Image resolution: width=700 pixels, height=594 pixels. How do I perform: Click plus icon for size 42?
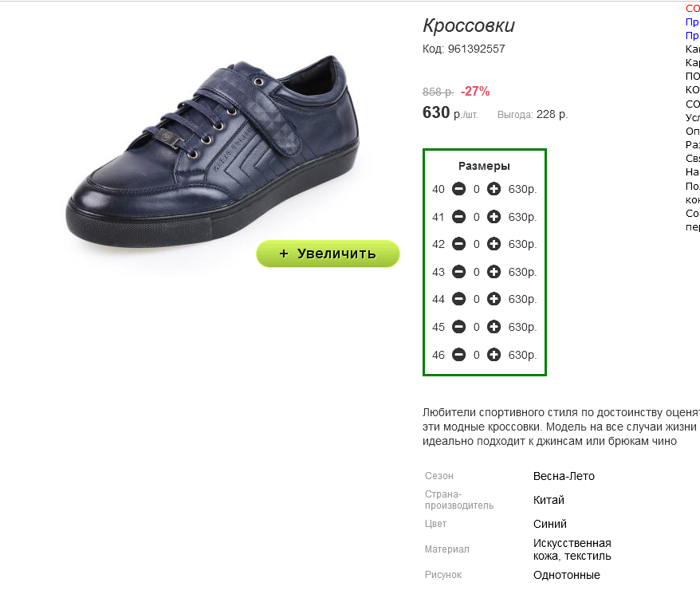coord(494,244)
